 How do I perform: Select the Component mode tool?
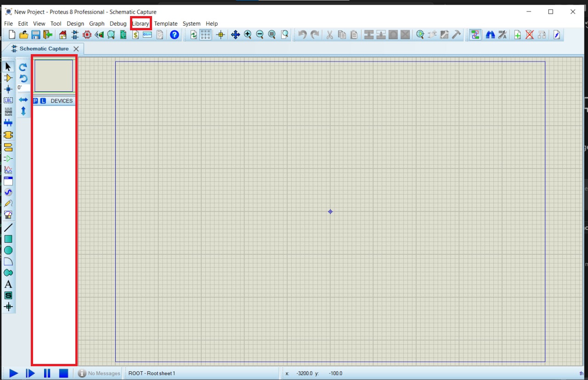point(8,78)
